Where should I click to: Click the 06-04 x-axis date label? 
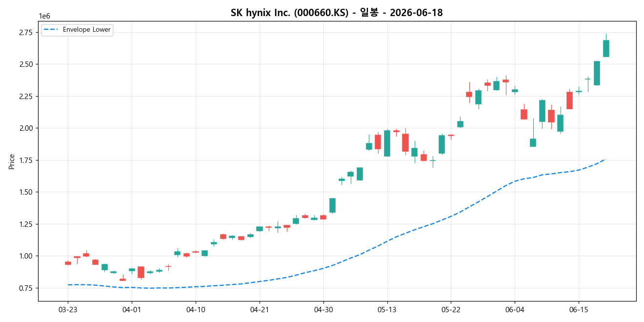[x=515, y=310]
